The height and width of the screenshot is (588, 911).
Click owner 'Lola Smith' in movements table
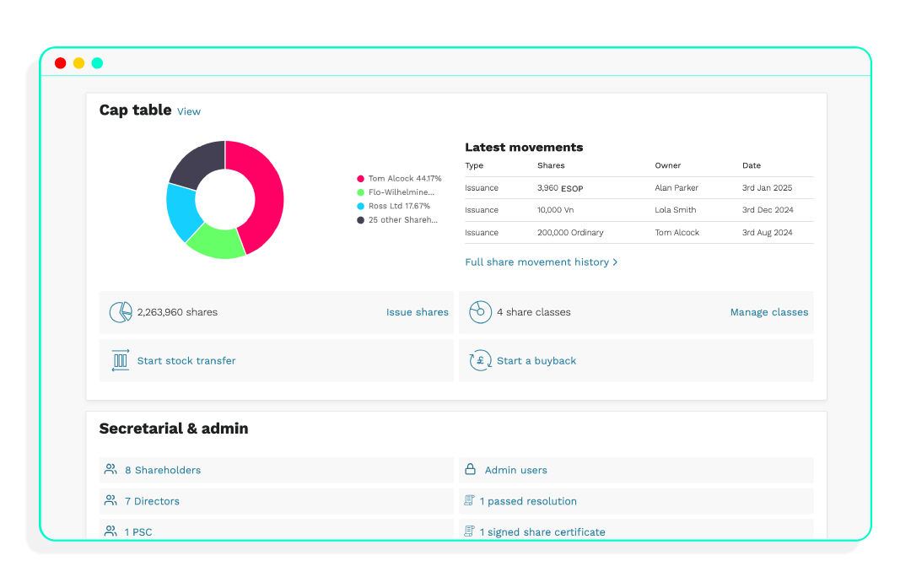(675, 210)
